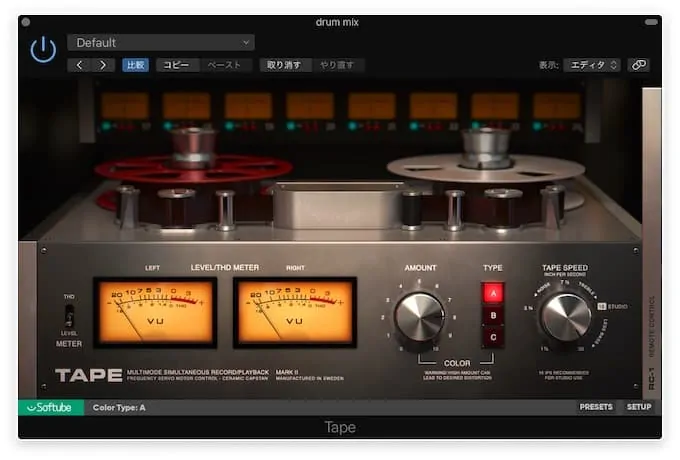680x460 pixels.
Task: Click the AMOUNT color knob
Action: 419,317
